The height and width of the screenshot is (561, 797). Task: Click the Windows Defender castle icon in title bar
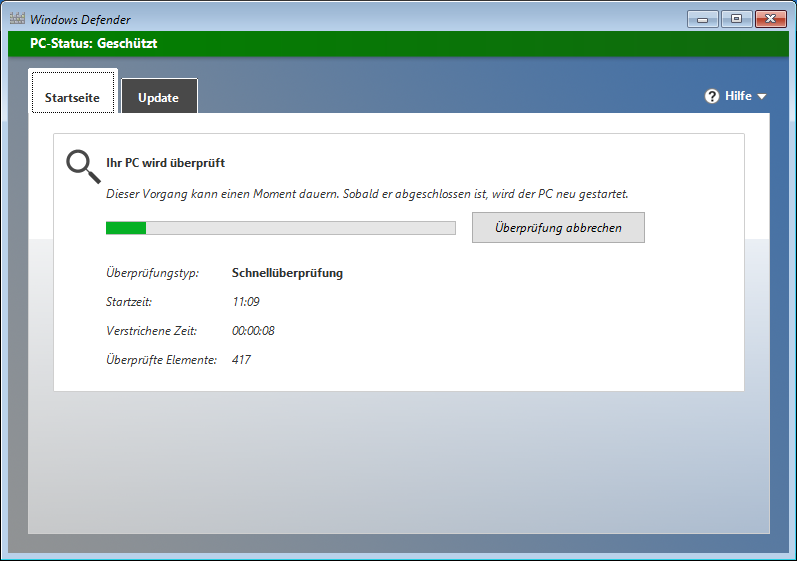pyautogui.click(x=16, y=19)
